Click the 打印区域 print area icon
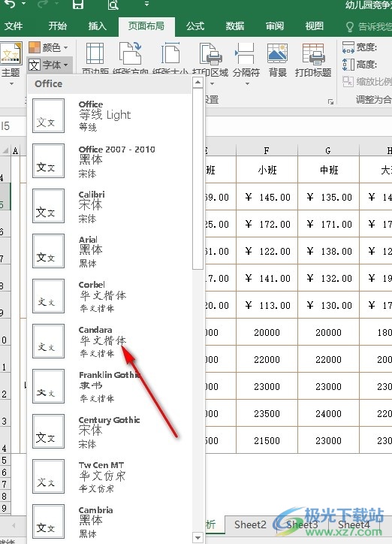This screenshot has height=544, width=392. (x=210, y=64)
